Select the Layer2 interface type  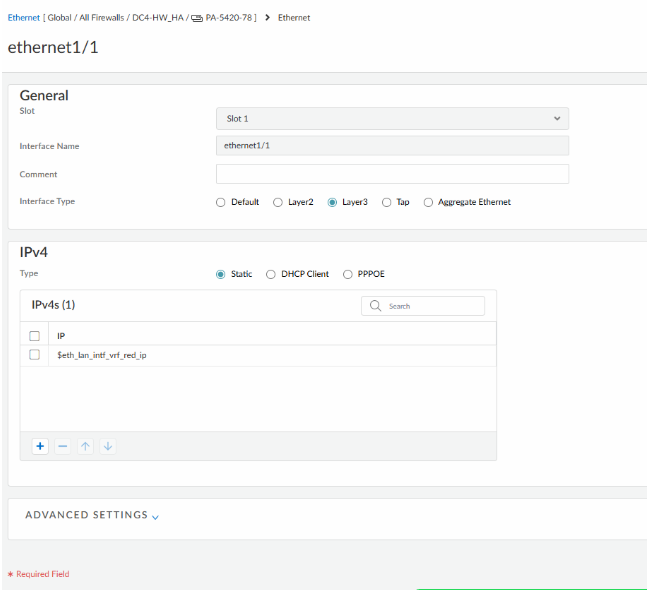[x=278, y=202]
